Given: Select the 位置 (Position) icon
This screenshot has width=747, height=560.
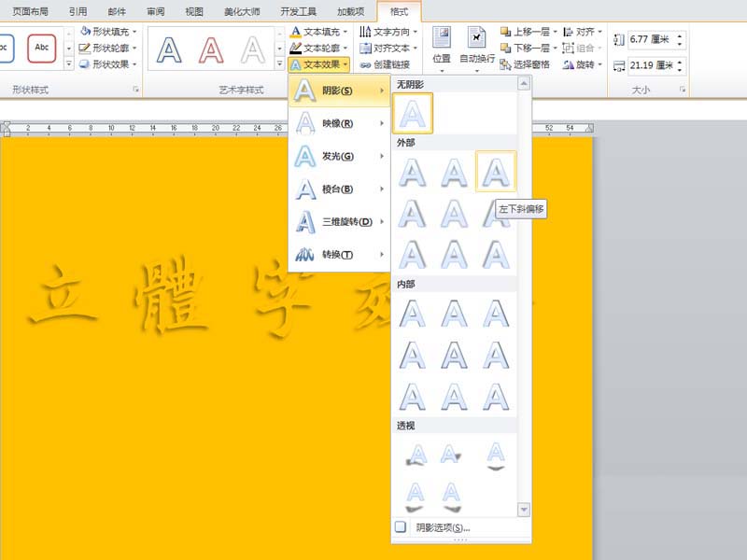Looking at the screenshot, I should (x=443, y=42).
